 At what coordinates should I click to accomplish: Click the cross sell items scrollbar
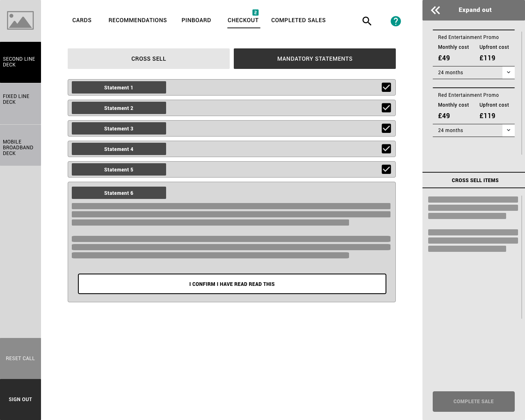(x=522, y=257)
